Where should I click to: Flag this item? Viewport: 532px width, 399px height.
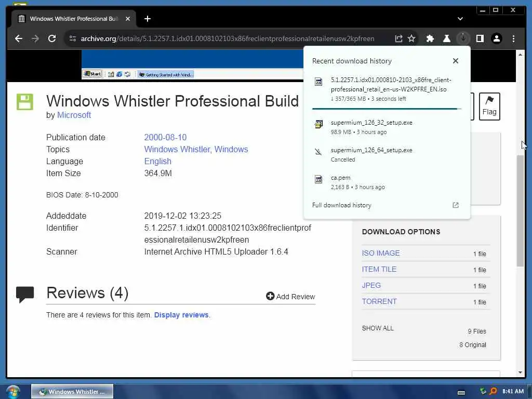489,106
